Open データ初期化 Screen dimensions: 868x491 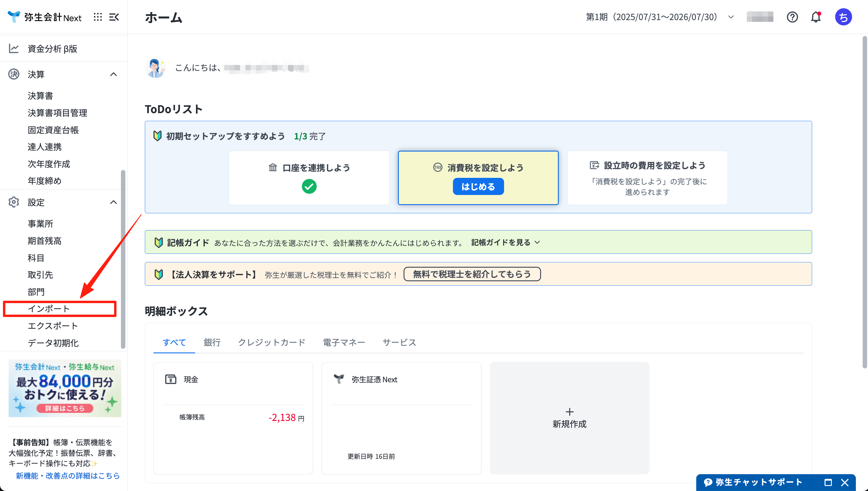point(53,343)
